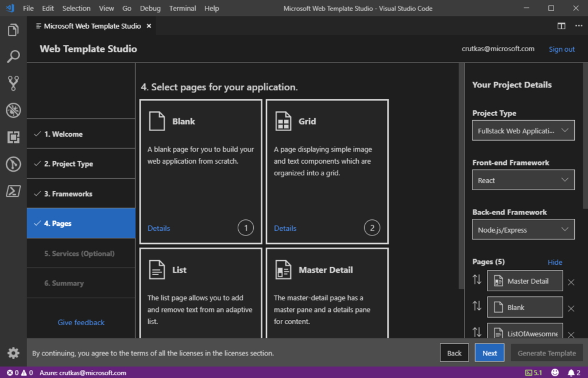The image size is (588, 378).
Task: Go to step 3. Frameworks
Action: point(81,194)
